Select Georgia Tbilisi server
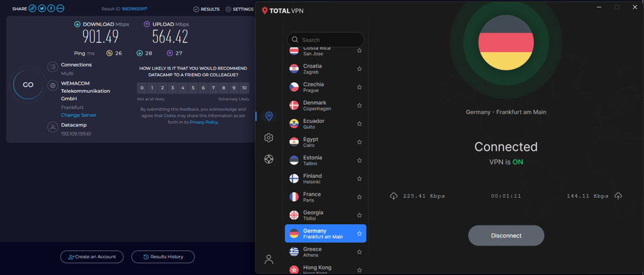 [x=326, y=215]
